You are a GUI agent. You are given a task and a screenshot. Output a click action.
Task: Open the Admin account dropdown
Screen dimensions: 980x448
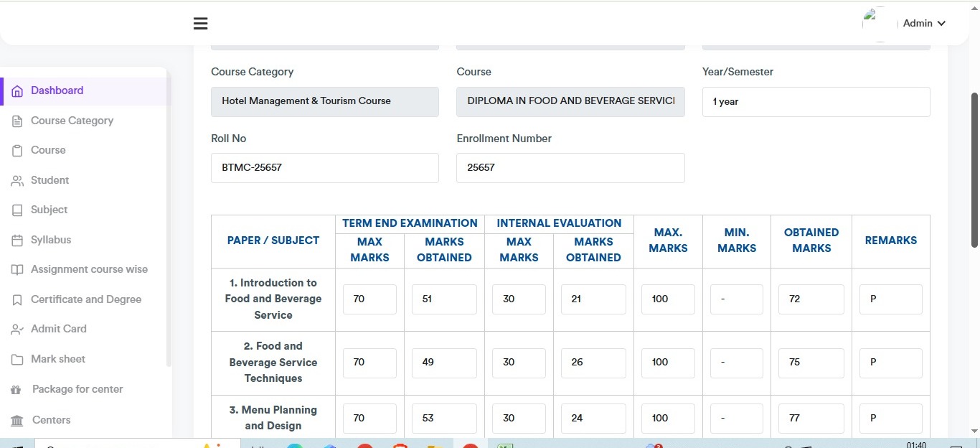[924, 24]
